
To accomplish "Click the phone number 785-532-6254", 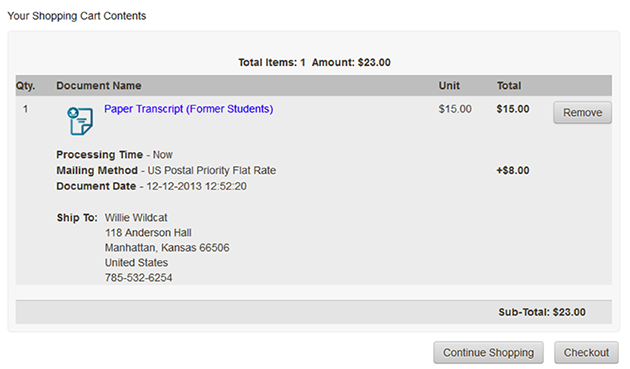I will click(x=138, y=278).
